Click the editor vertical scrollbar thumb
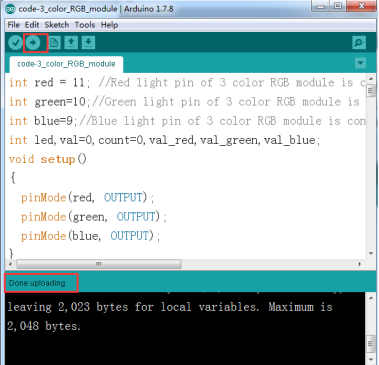The image size is (379, 365). tap(371, 90)
